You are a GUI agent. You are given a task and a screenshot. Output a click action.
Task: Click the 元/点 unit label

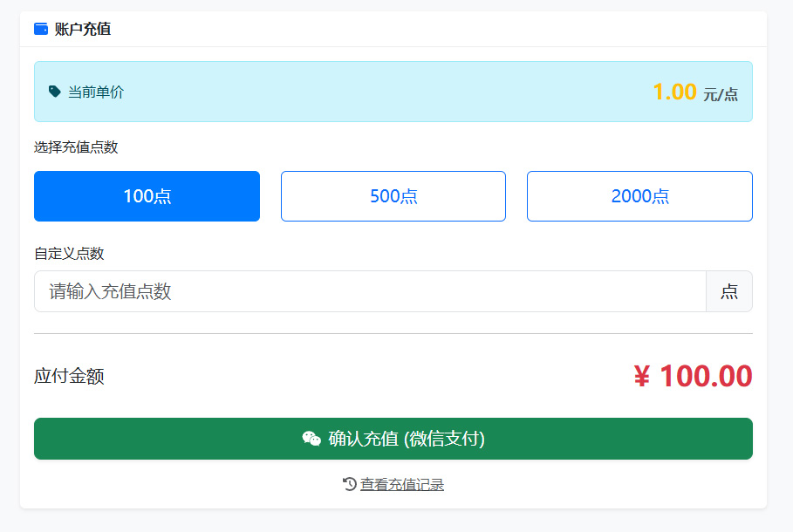(721, 92)
